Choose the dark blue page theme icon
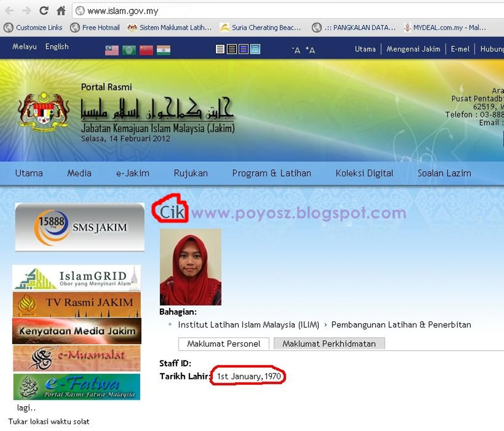The image size is (504, 431). point(244,49)
